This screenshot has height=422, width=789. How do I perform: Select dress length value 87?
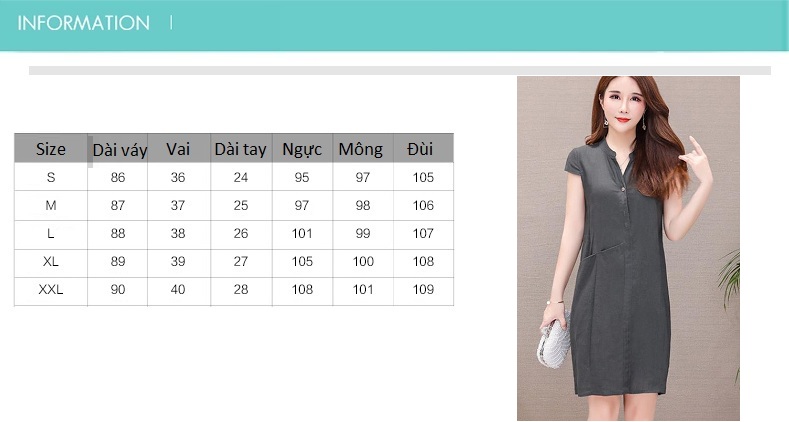(118, 205)
